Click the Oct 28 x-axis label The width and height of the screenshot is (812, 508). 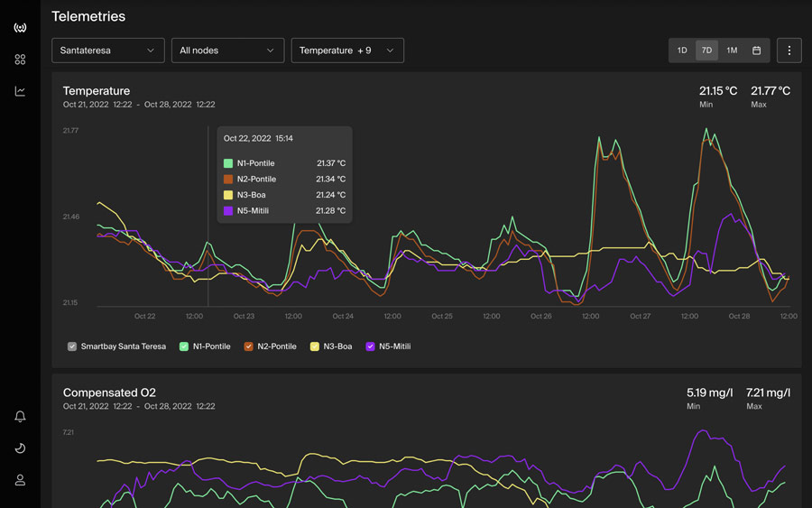(x=739, y=316)
